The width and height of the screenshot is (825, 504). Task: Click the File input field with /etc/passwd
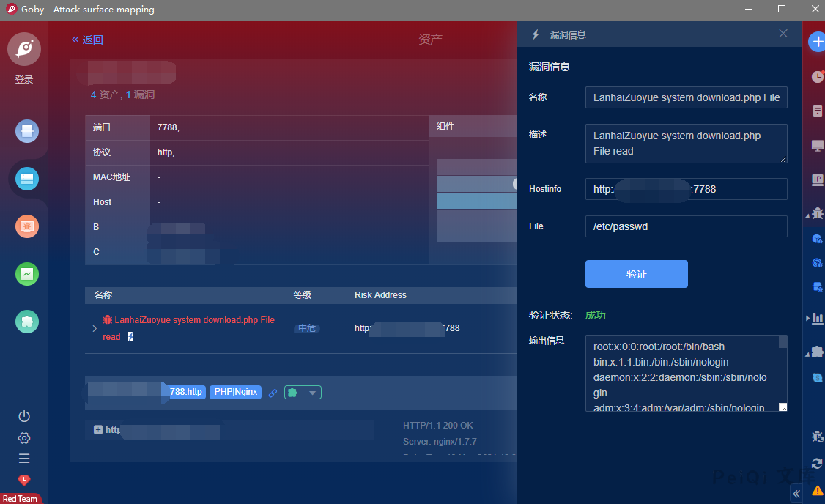pyautogui.click(x=686, y=226)
